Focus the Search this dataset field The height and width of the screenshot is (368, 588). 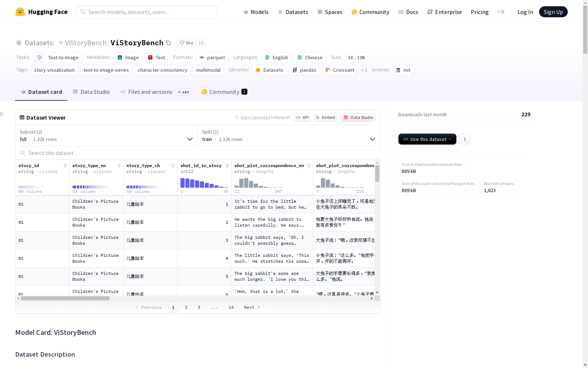click(198, 153)
